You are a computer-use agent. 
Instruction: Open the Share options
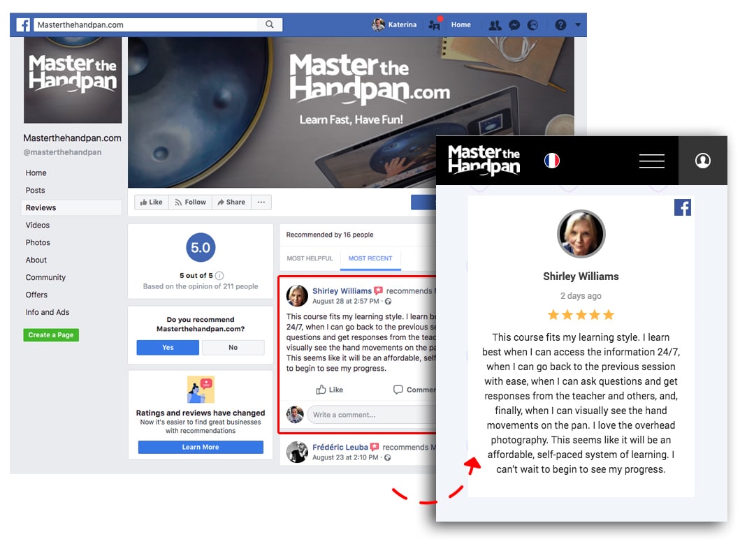pyautogui.click(x=231, y=202)
